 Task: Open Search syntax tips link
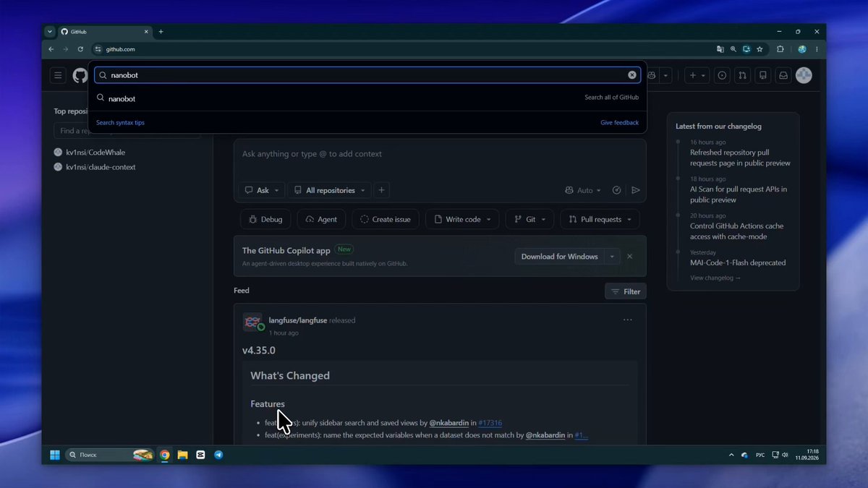120,123
